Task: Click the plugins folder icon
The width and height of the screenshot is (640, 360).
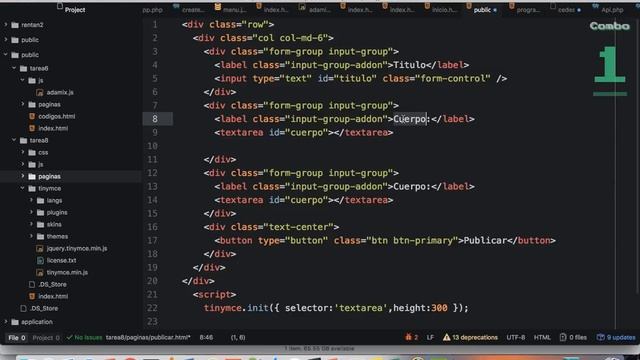Action: [x=40, y=213]
